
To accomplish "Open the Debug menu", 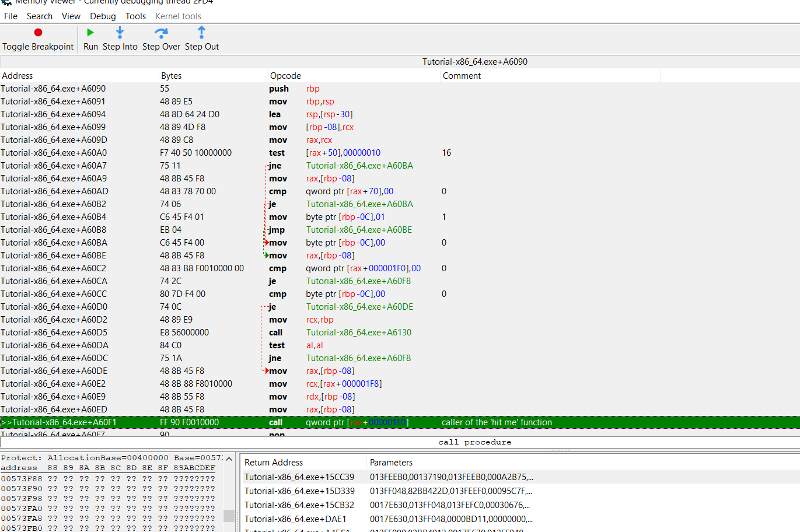I will [103, 16].
